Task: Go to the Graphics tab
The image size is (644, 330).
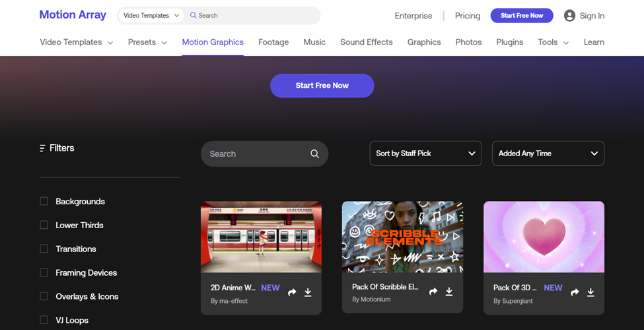Action: pyautogui.click(x=424, y=42)
